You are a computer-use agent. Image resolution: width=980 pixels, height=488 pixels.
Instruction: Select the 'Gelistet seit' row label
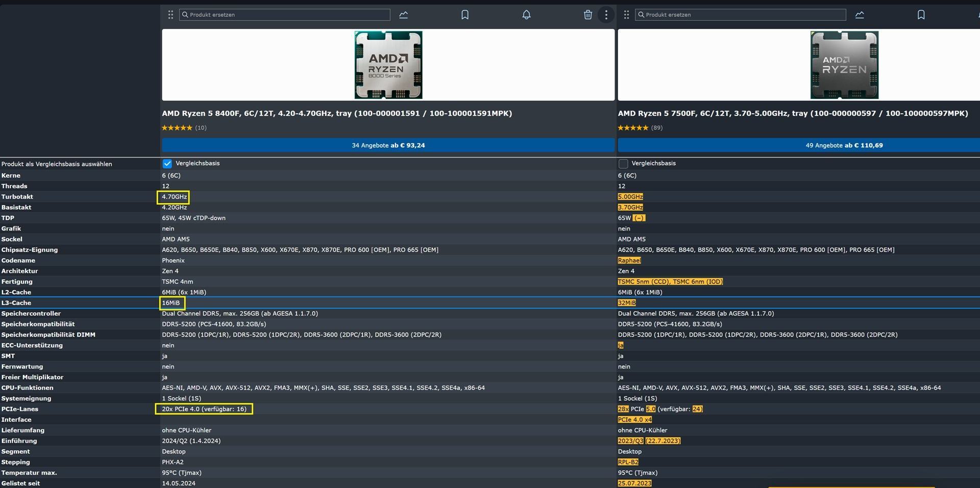(x=20, y=483)
